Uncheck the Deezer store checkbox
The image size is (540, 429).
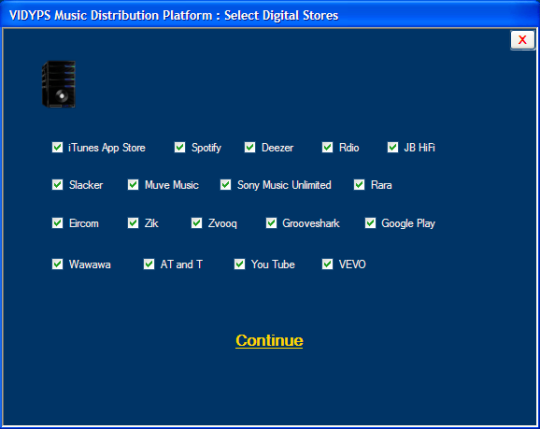(250, 147)
